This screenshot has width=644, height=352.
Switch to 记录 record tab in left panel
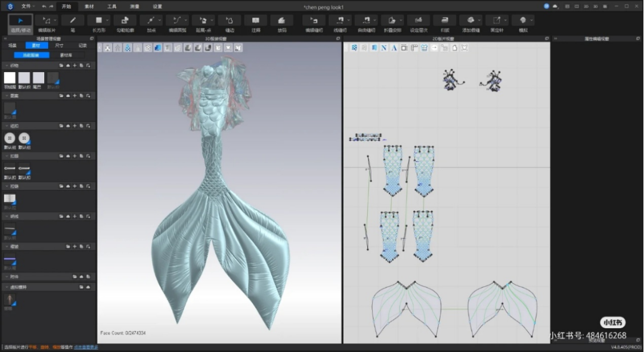(x=83, y=45)
